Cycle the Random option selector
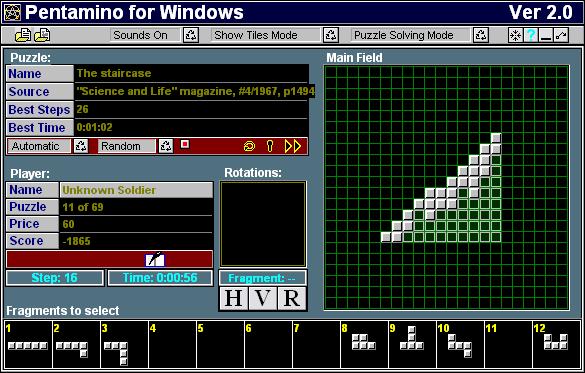 click(x=166, y=146)
